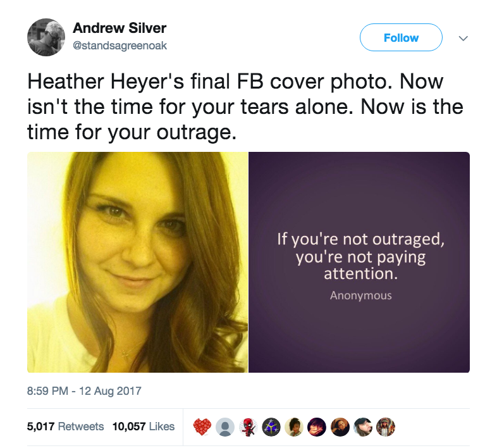The height and width of the screenshot is (448, 497).
Task: Open the @standsagreenoak handle link
Action: click(120, 46)
